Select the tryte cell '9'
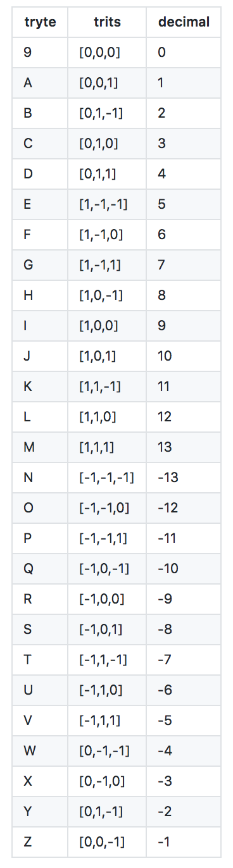The height and width of the screenshot is (868, 233). click(28, 53)
